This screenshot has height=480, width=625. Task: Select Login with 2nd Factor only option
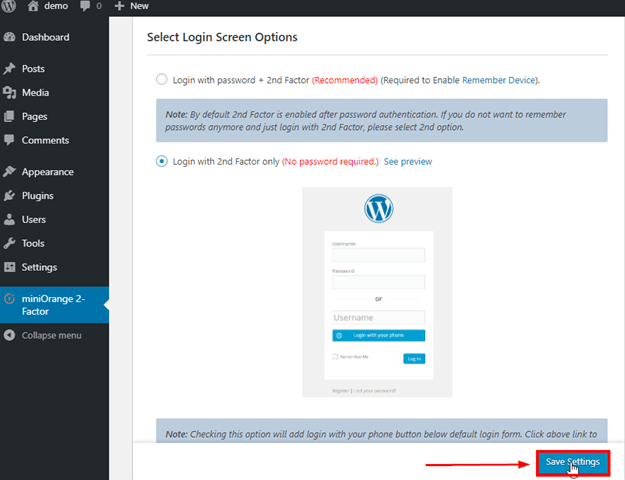[162, 161]
